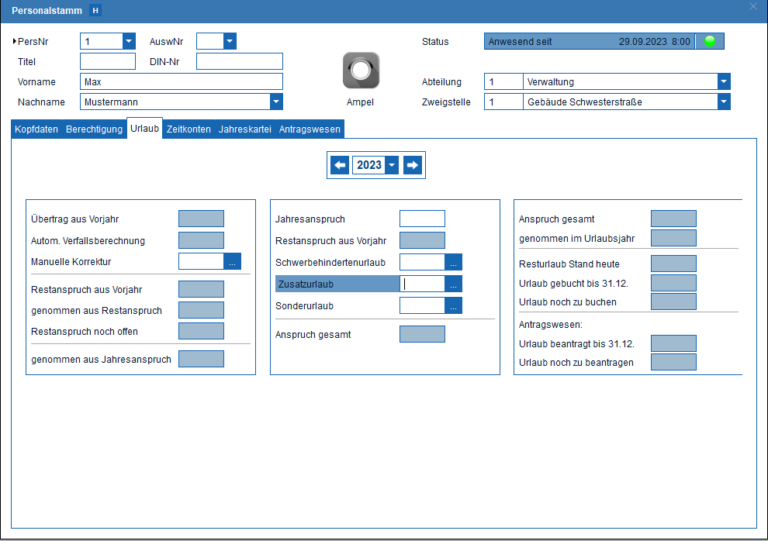Viewport: 768px width, 541px height.
Task: Open the Zusatzurlaub ellipsis button
Action: pos(453,284)
